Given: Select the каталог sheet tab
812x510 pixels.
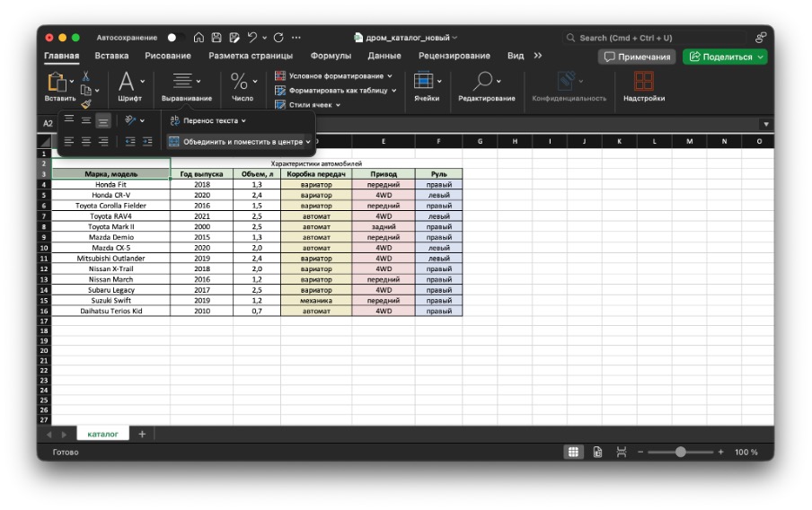Looking at the screenshot, I should pos(102,434).
